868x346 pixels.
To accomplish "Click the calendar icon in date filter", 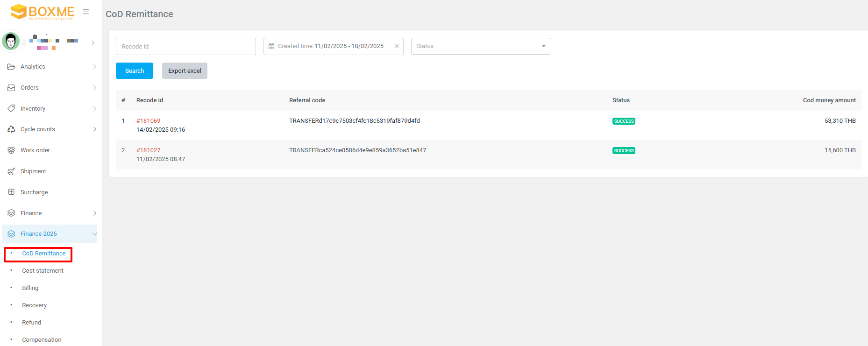I will tap(271, 46).
